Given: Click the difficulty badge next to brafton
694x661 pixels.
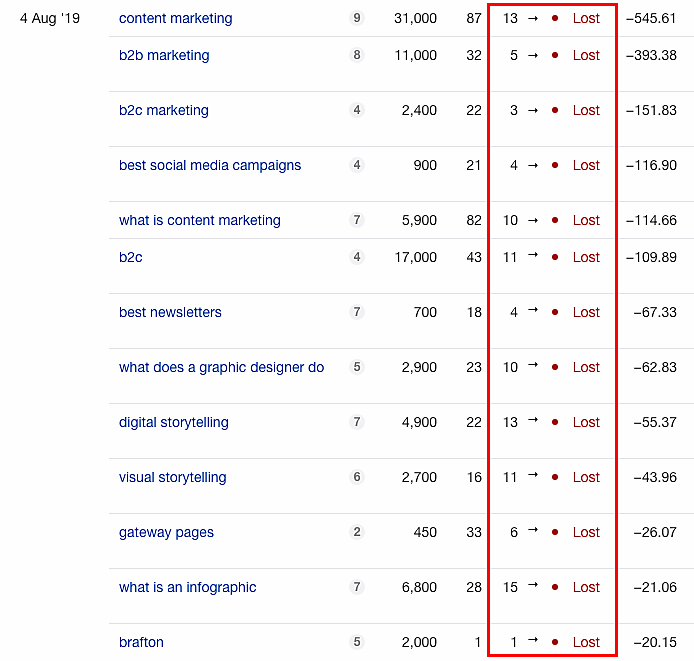Looking at the screenshot, I should (357, 642).
